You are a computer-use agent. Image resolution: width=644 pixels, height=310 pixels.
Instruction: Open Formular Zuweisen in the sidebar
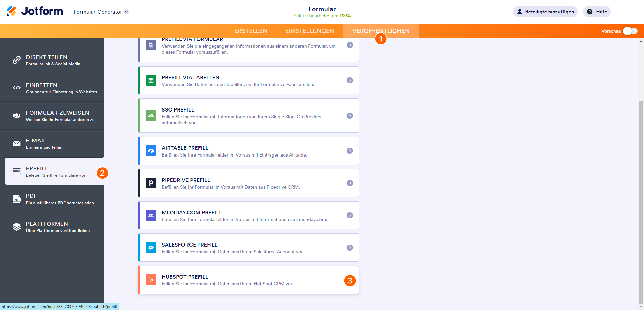point(52,116)
